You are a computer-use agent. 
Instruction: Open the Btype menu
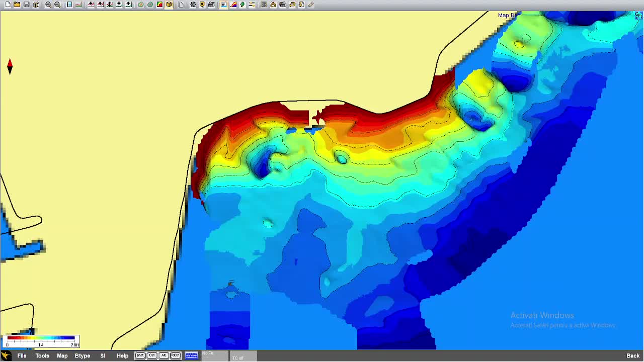[x=82, y=355]
